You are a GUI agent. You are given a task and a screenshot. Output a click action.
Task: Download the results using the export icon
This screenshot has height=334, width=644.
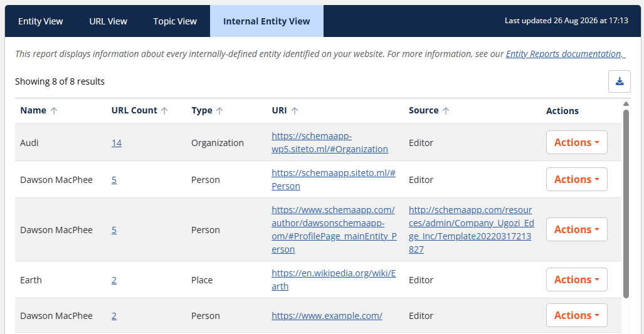click(620, 81)
